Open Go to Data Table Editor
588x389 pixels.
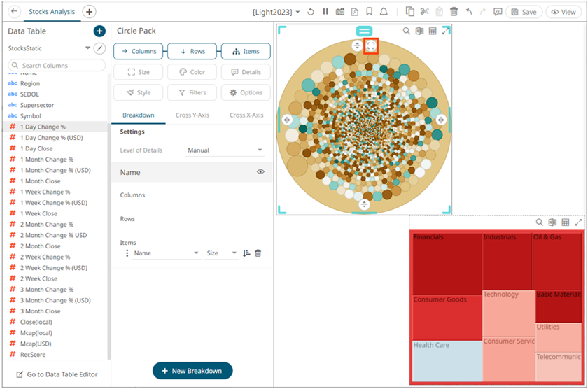click(57, 374)
